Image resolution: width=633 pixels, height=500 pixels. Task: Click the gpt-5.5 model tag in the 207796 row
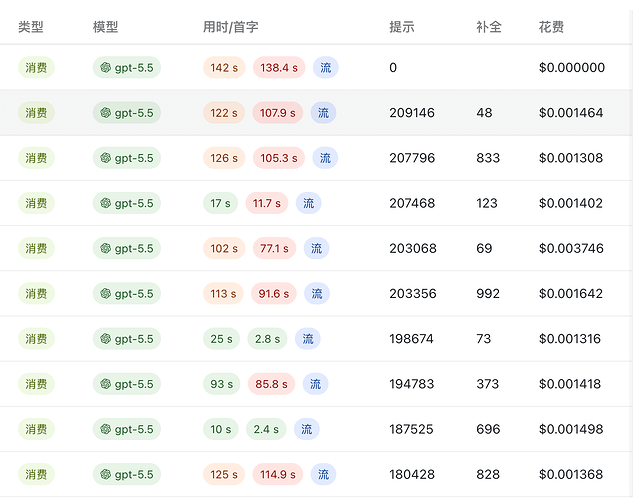[127, 158]
